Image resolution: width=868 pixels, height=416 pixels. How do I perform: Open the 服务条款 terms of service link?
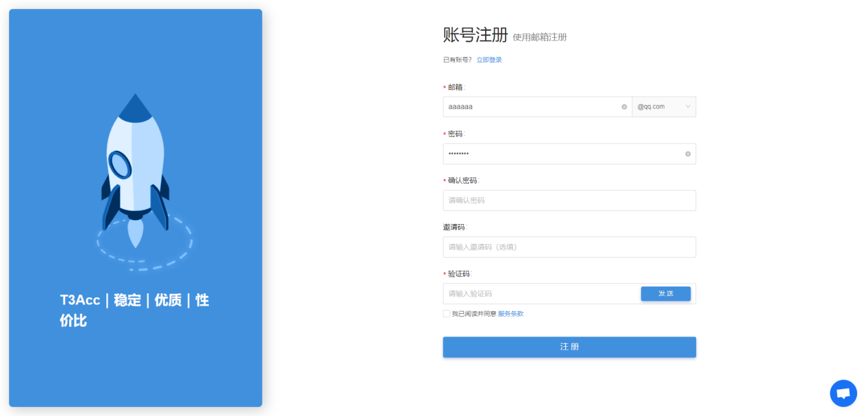(x=510, y=314)
